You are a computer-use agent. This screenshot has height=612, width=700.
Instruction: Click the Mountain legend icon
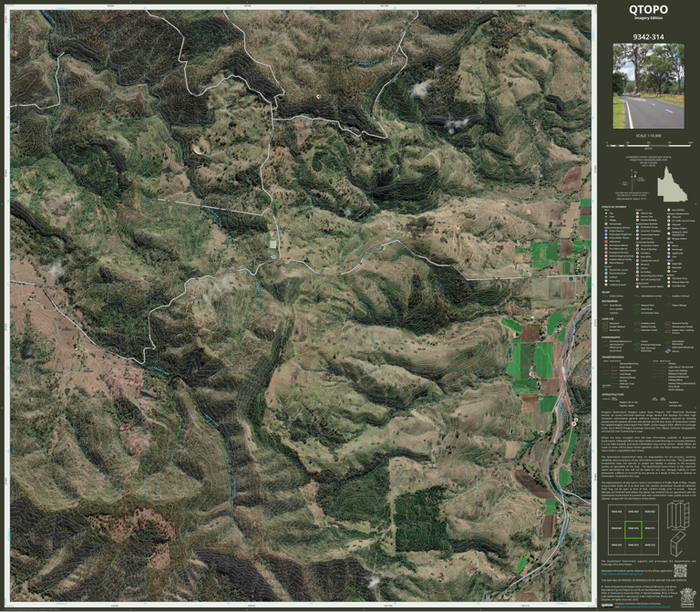pos(669,267)
